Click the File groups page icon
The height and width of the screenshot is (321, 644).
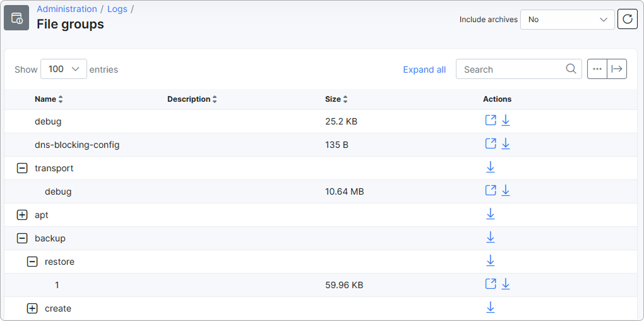point(16,18)
